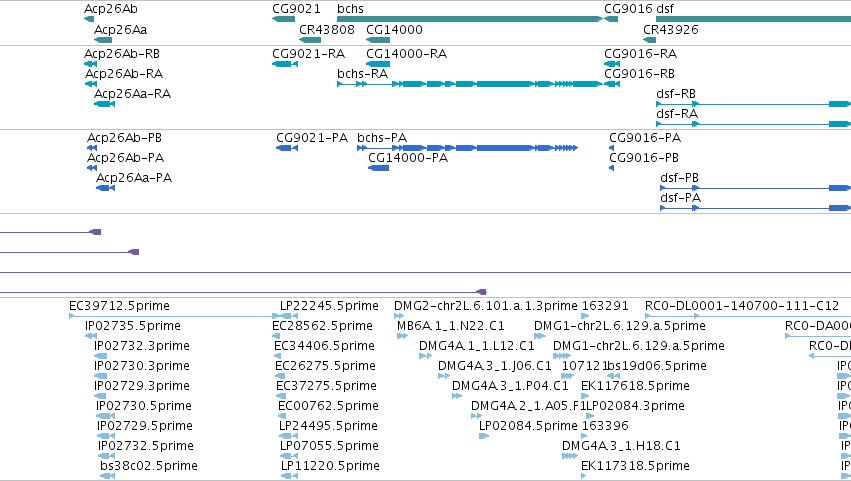Select the IP02730.3prime EST label
The image size is (851, 481).
pyautogui.click(x=142, y=366)
